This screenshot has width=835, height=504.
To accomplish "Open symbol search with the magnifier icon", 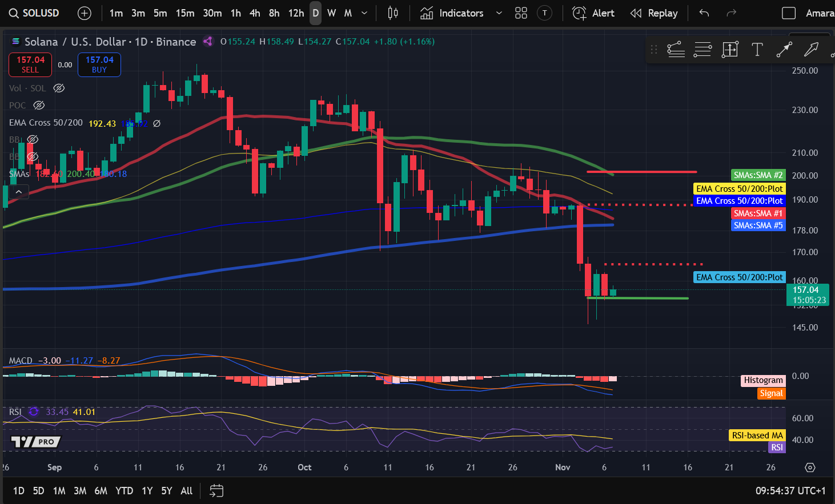I will [14, 13].
